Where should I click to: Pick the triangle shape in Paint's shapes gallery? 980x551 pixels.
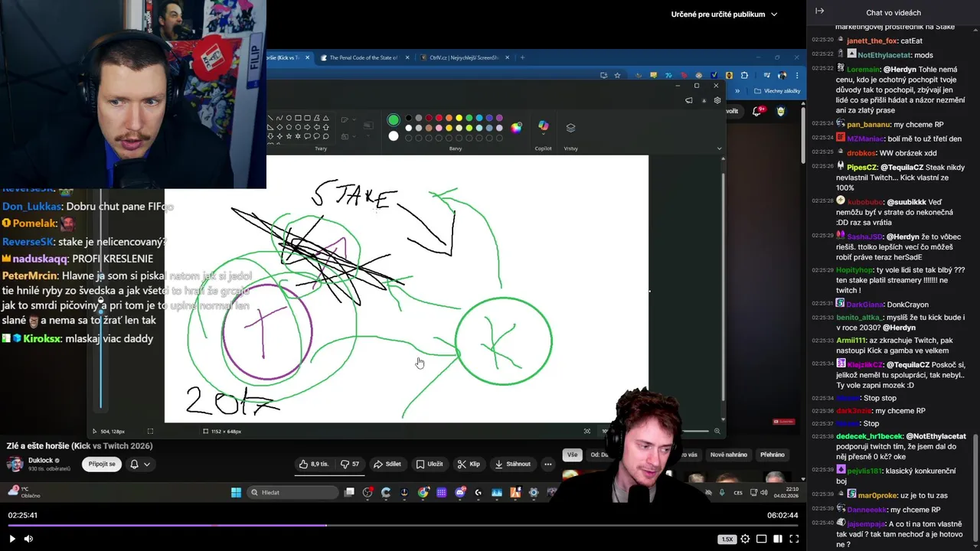326,118
